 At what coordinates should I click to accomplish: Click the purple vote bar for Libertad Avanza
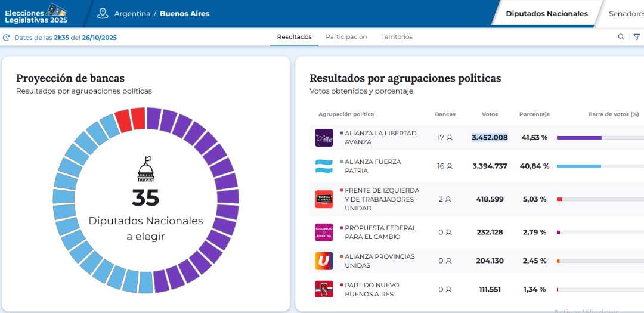[x=578, y=138]
